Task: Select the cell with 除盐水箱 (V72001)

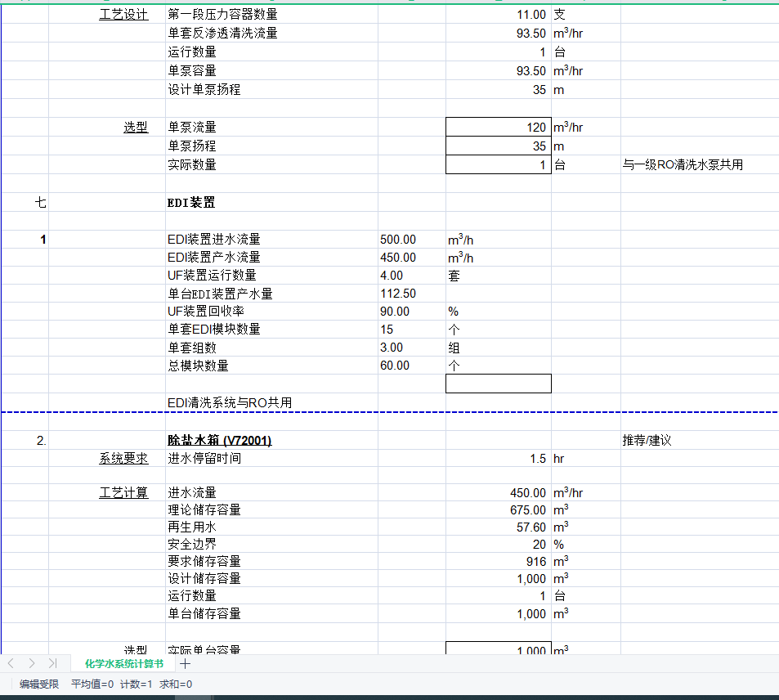Action: [x=271, y=440]
